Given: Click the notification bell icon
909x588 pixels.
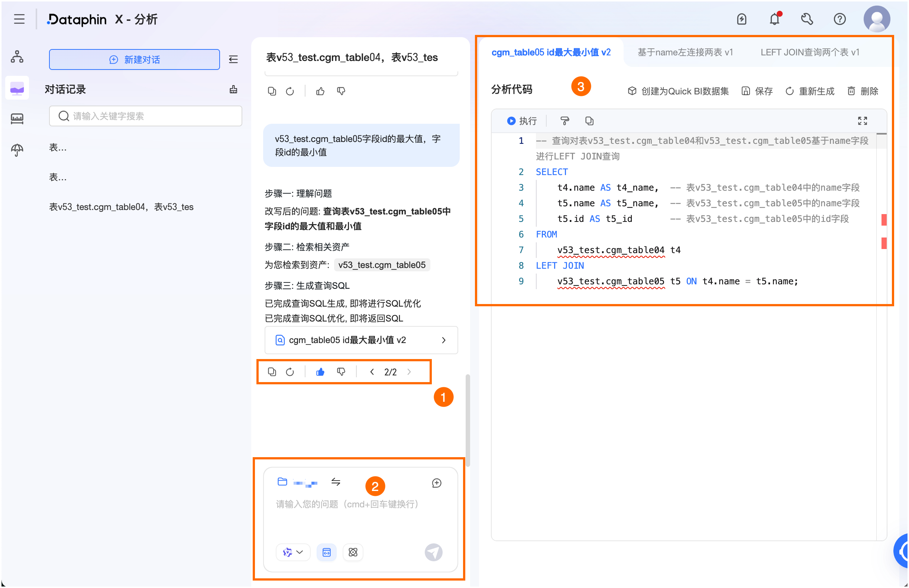Looking at the screenshot, I should [x=774, y=19].
